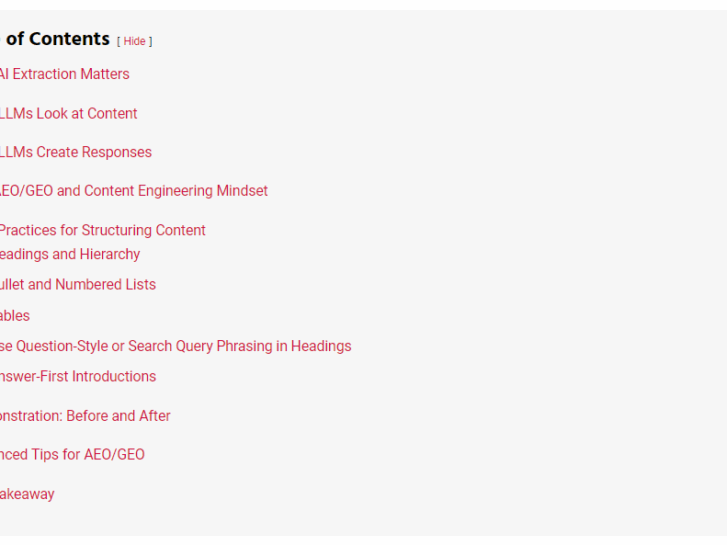
Task: Open 'Question-Style or Search Query Phrasing' link
Action: (175, 346)
